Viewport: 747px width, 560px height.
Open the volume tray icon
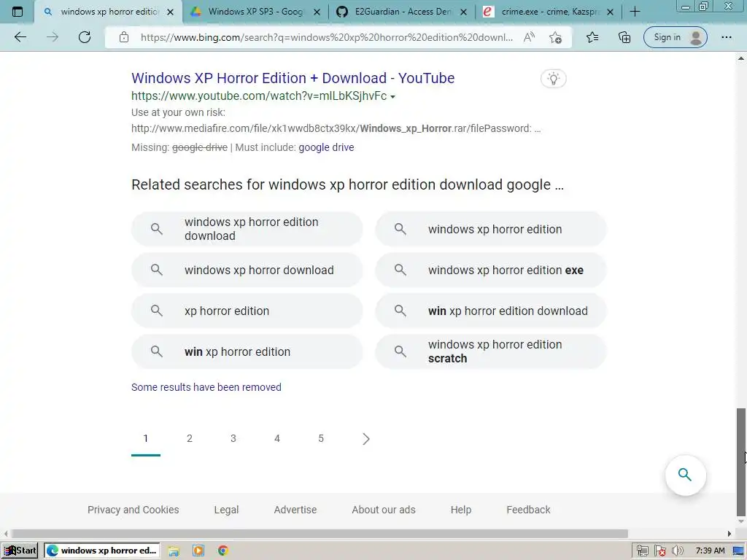click(x=677, y=551)
